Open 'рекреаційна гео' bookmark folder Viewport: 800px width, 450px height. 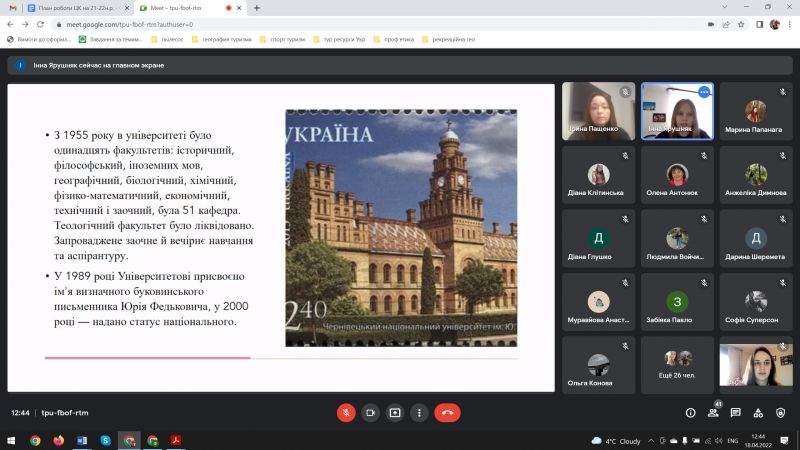pyautogui.click(x=449, y=39)
